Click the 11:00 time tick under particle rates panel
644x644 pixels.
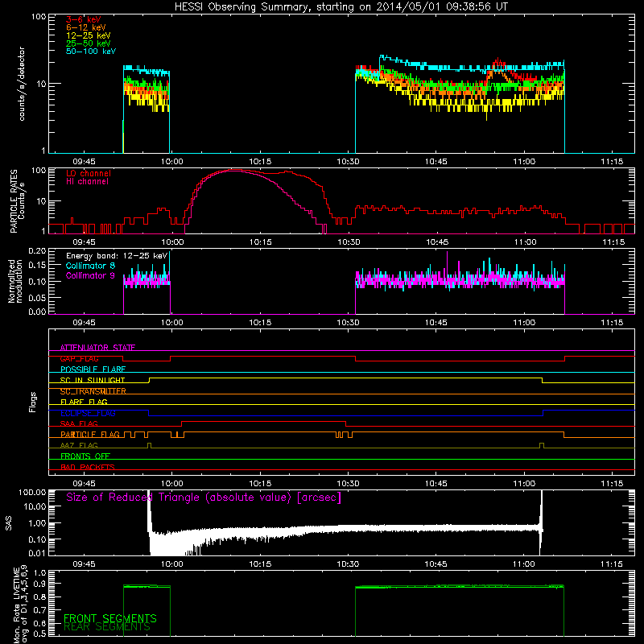pos(525,242)
